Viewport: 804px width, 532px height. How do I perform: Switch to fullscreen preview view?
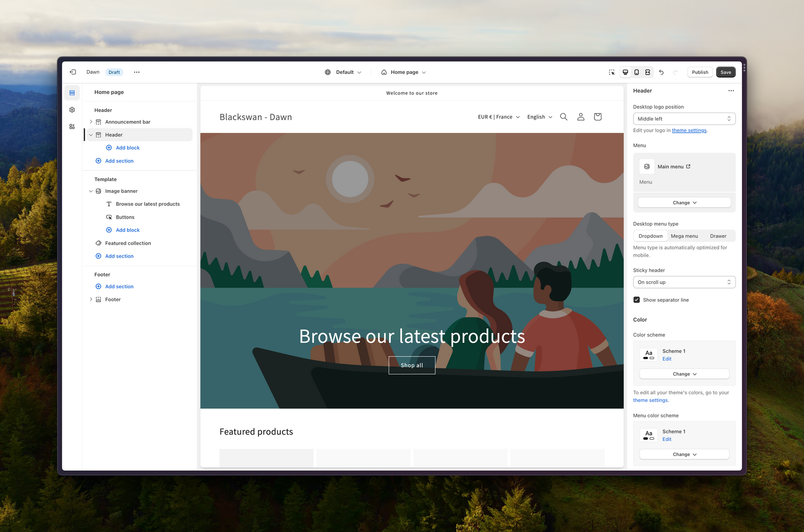tap(647, 72)
